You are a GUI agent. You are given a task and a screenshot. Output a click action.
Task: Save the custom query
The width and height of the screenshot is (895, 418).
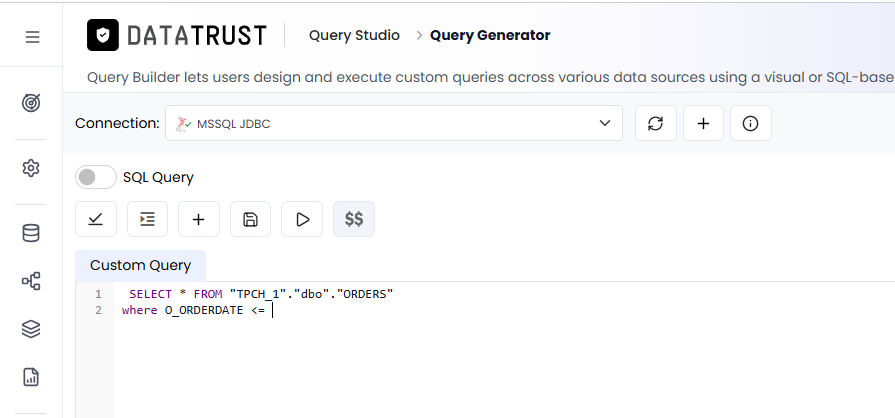[251, 219]
